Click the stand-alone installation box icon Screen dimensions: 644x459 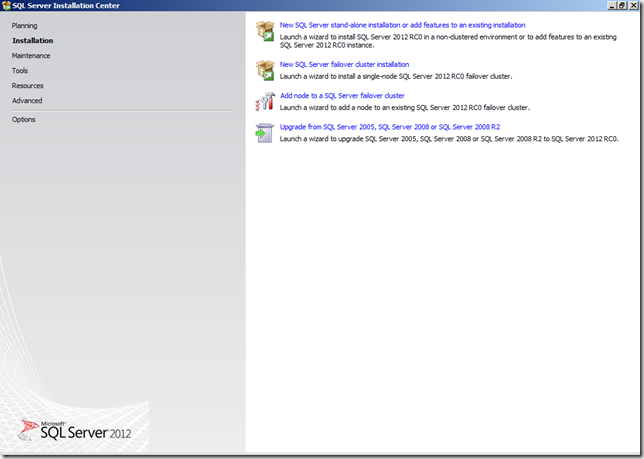pyautogui.click(x=265, y=31)
